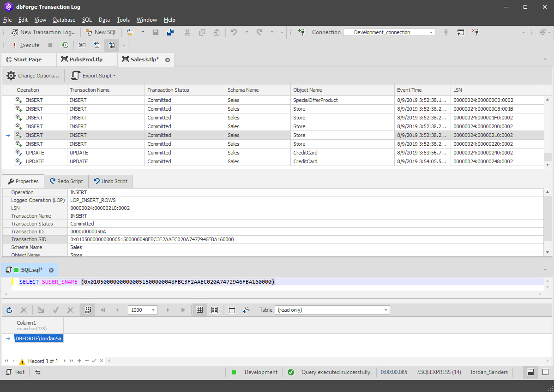Viewport: 554px width, 392px height.
Task: Switch to the Undo Script tab
Action: pos(110,181)
